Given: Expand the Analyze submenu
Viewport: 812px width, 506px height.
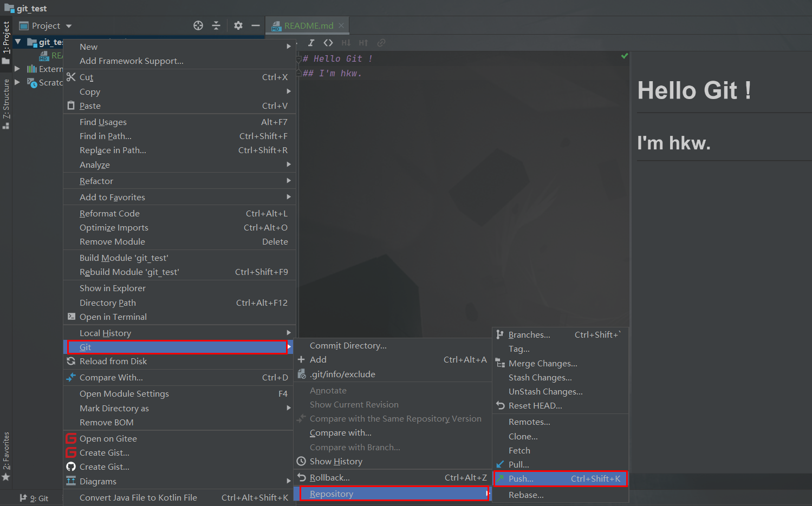Looking at the screenshot, I should coord(179,165).
